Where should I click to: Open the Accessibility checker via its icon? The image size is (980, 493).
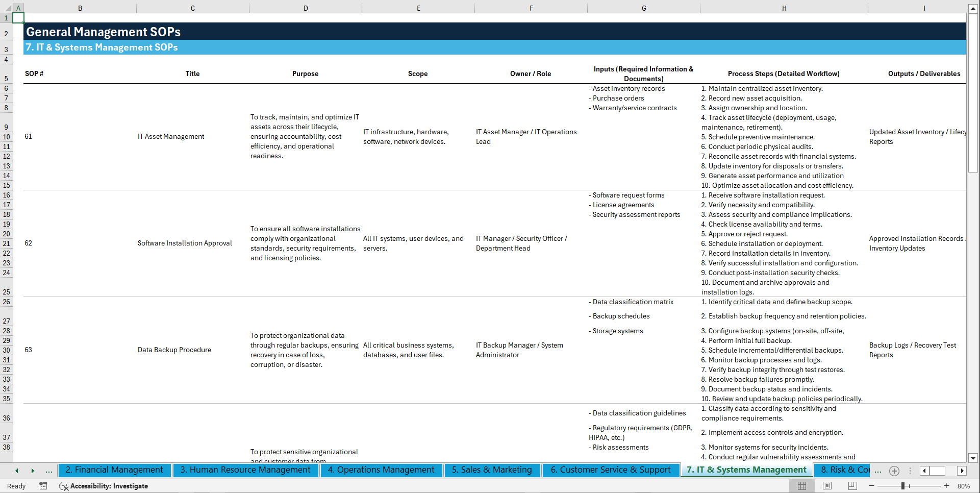64,486
